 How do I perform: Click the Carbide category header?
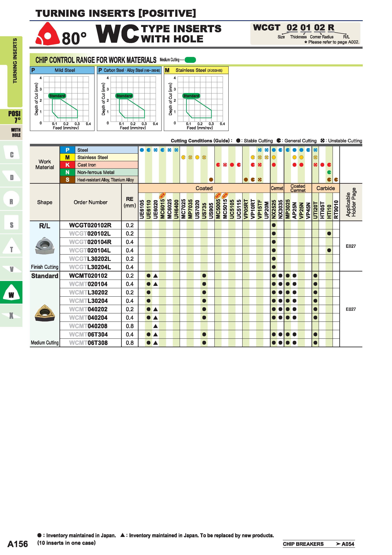pos(326,188)
